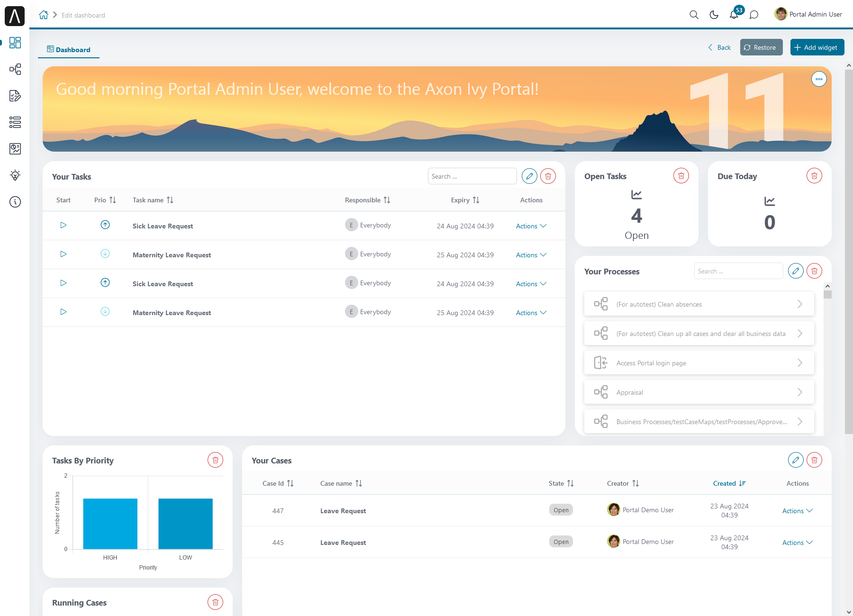Search in Your Processes widget
Viewport: 853px width, 616px height.
coord(738,271)
